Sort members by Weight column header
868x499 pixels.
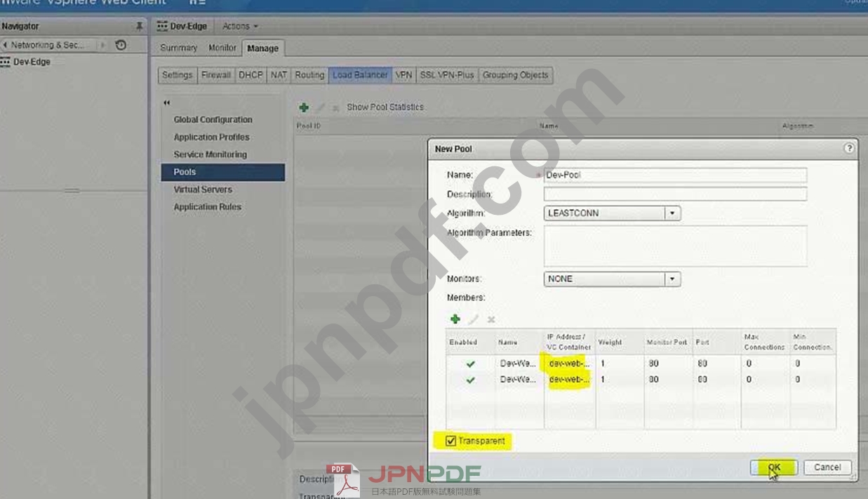[x=620, y=342]
